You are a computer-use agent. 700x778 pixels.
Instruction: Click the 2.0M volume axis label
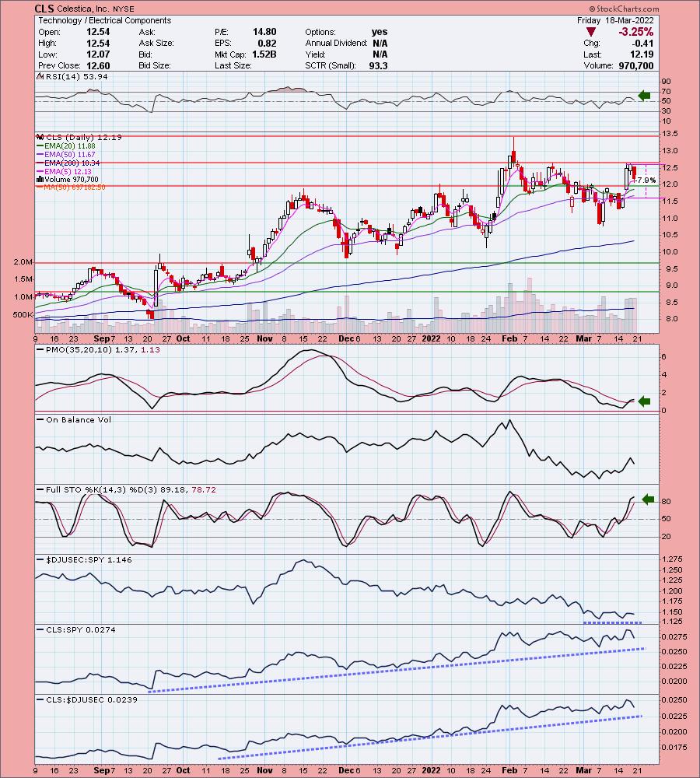pyautogui.click(x=23, y=262)
